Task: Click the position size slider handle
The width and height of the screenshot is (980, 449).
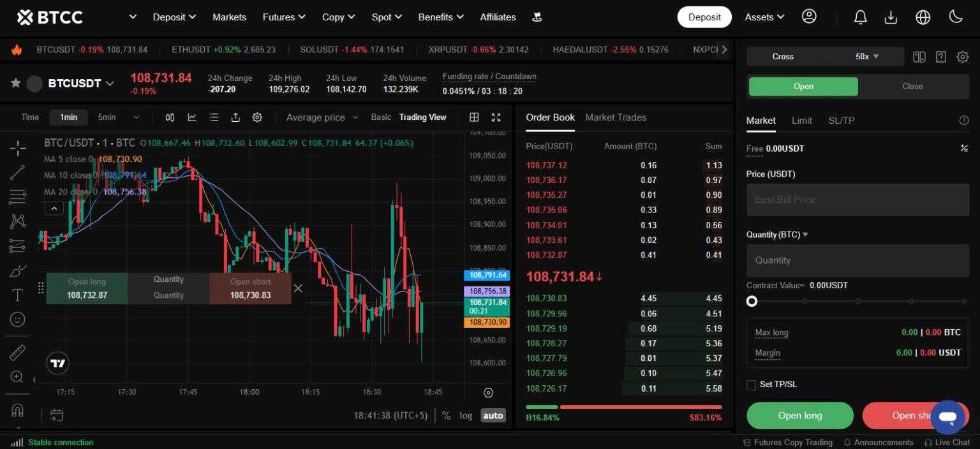Action: coord(752,301)
